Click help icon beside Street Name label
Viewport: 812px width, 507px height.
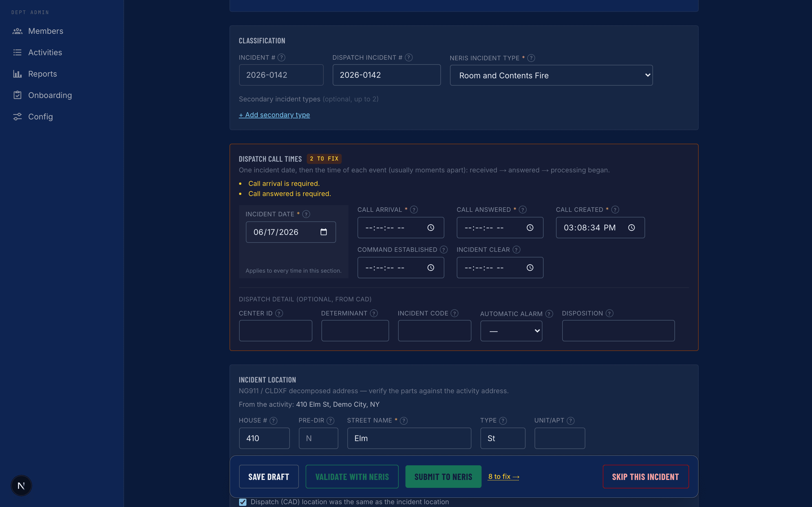404,421
